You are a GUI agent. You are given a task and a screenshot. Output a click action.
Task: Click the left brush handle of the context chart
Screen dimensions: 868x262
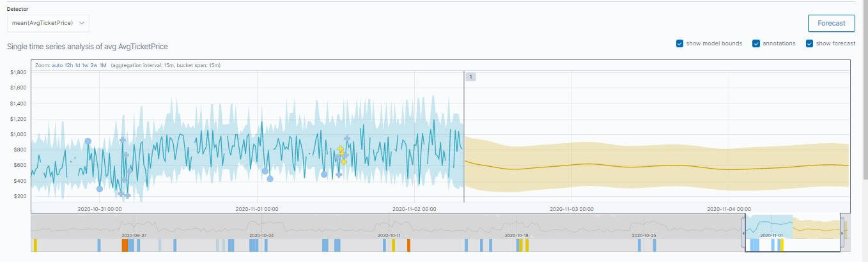point(743,233)
